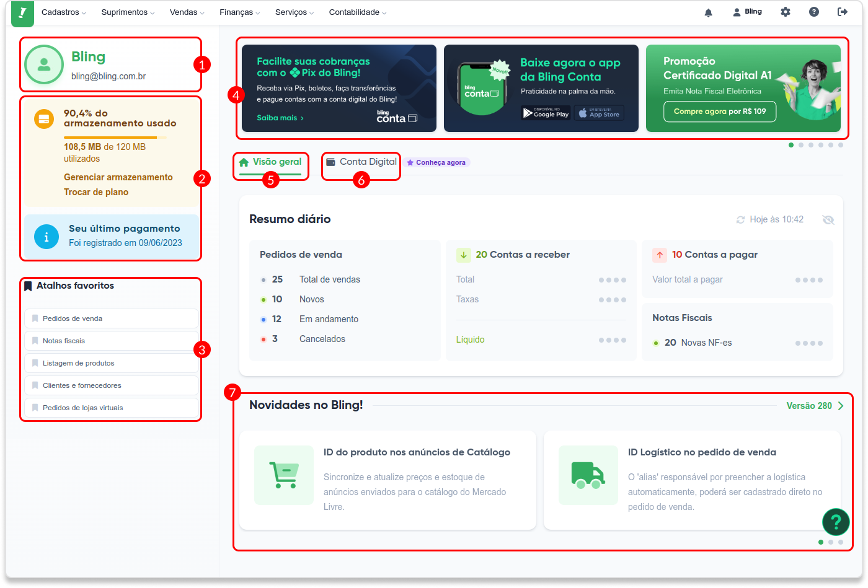Click the App Store badge
Screen dimensions: 868x588
click(x=599, y=113)
